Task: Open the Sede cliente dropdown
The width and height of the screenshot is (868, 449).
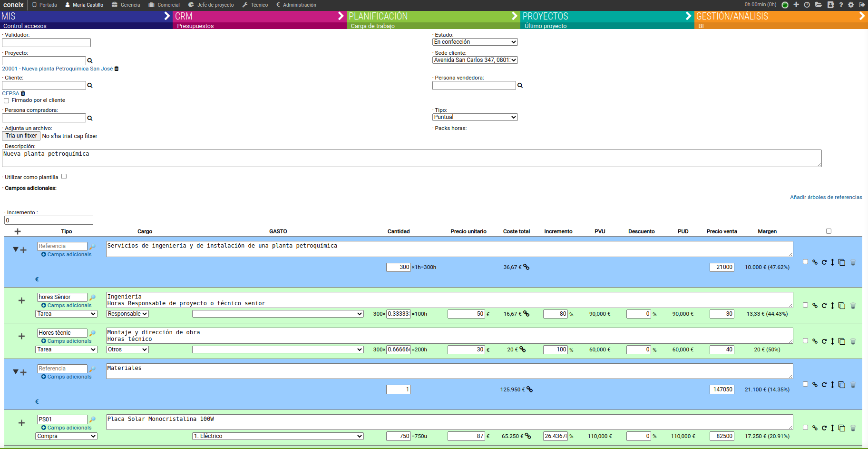Action: [x=475, y=60]
